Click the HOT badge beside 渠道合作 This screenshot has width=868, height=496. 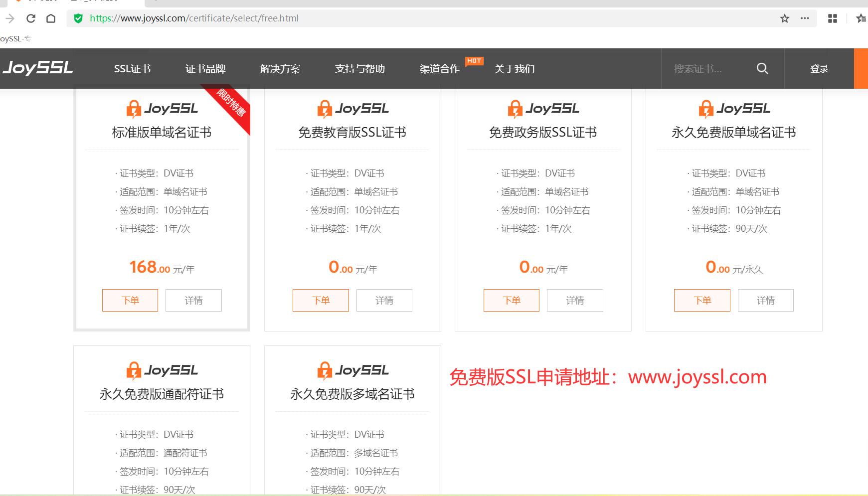pyautogui.click(x=474, y=61)
